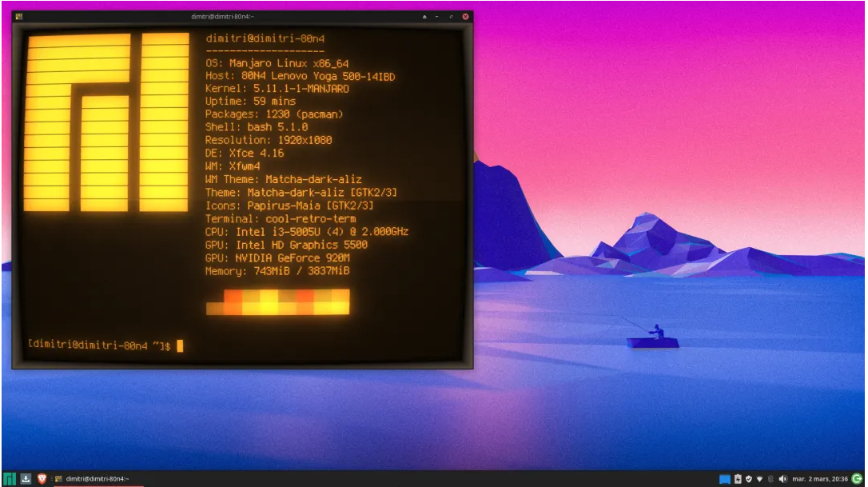Check battery status in the system tray
The width and height of the screenshot is (868, 487).
click(x=739, y=477)
